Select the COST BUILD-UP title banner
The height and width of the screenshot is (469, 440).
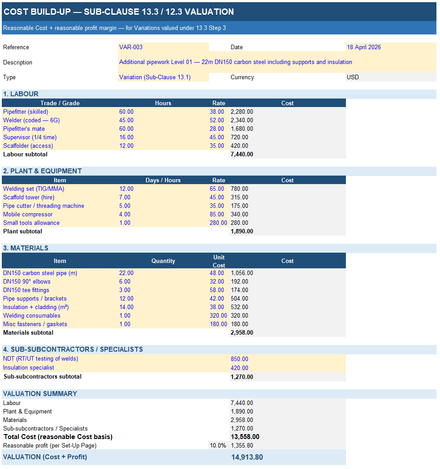[x=219, y=12]
